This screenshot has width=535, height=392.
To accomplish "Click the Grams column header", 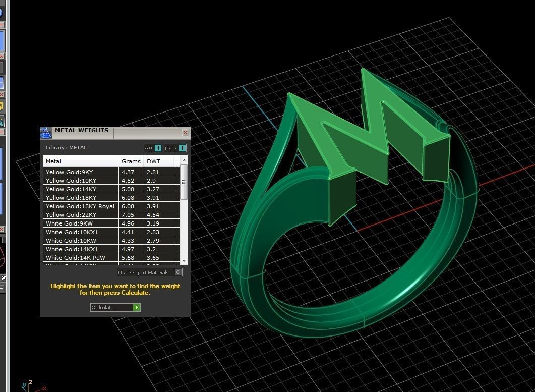I will tap(131, 161).
